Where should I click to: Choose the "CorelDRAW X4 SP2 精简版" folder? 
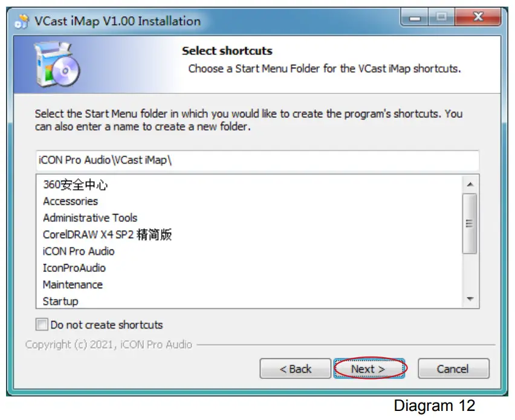tap(106, 234)
